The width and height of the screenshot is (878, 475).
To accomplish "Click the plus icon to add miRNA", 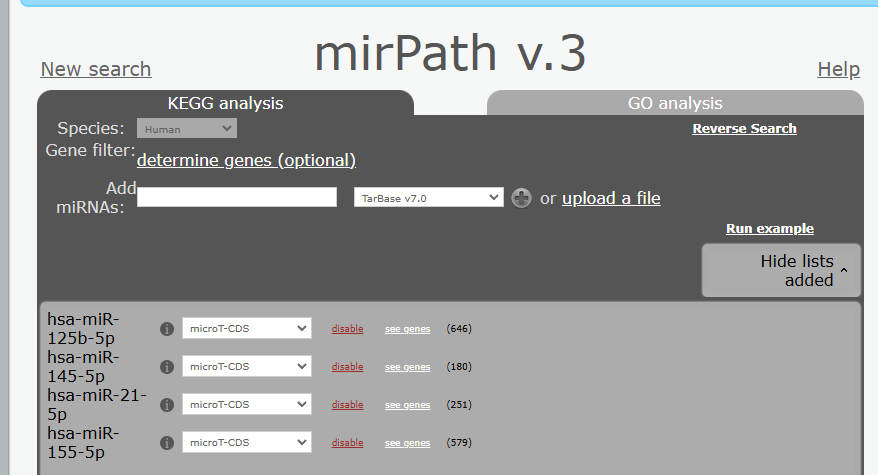I will (x=521, y=198).
